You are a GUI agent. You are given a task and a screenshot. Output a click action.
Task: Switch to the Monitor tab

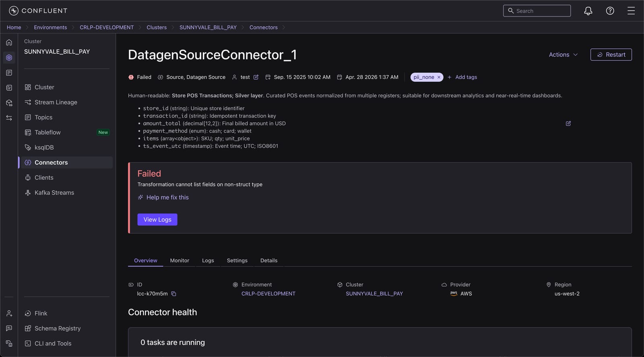(180, 260)
